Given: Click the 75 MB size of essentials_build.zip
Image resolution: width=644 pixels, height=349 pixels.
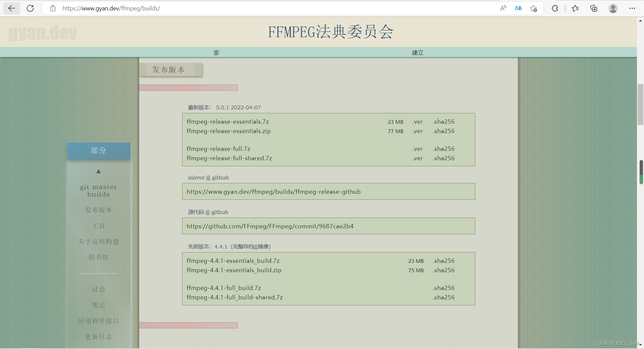Looking at the screenshot, I should 416,271.
